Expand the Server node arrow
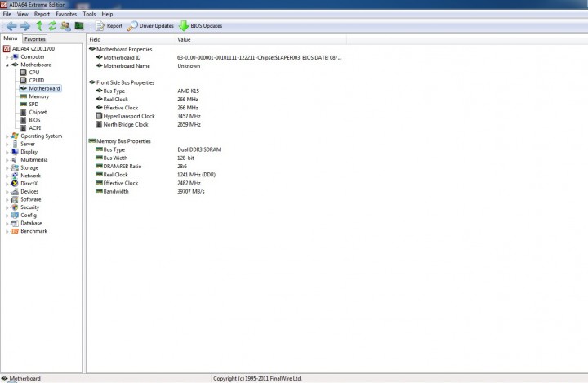 click(7, 144)
